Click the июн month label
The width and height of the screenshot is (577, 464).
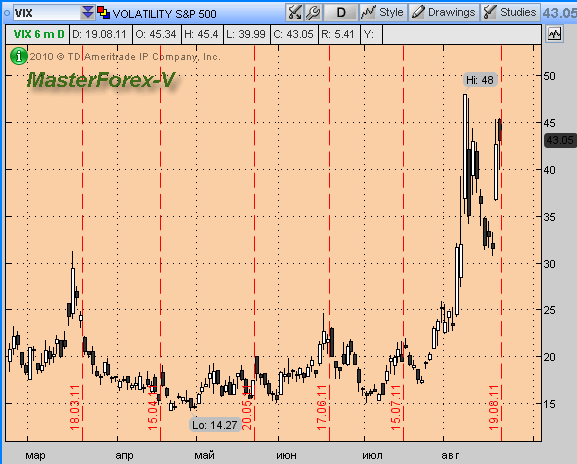coord(286,456)
